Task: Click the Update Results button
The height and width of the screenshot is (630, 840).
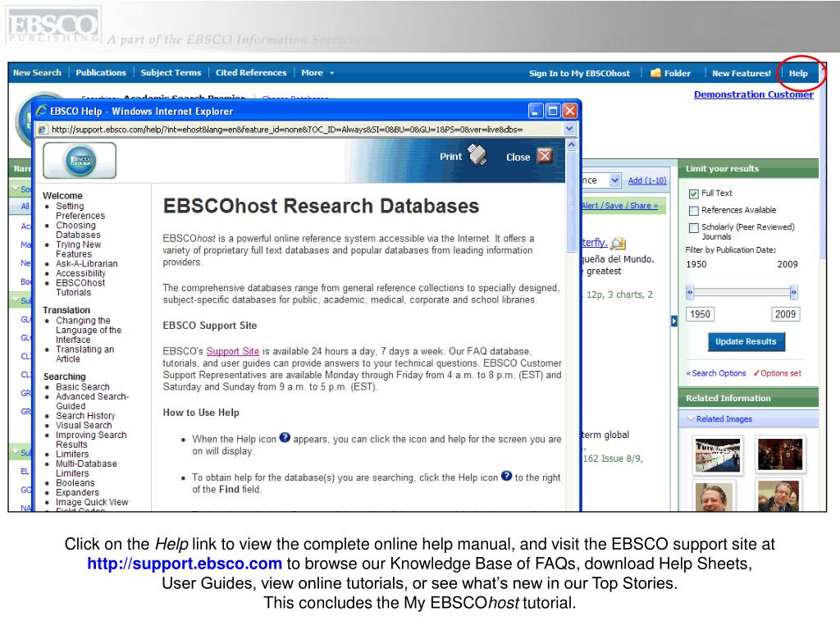Action: (746, 342)
